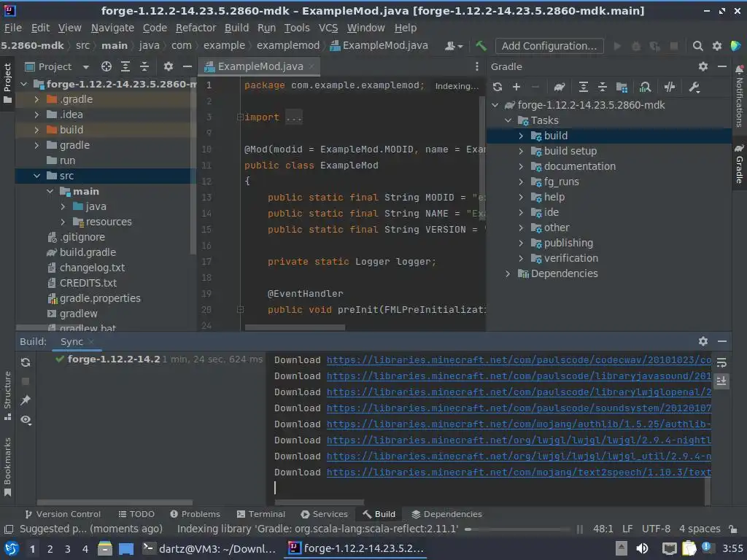This screenshot has height=560, width=747.
Task: Click build output horizontal scrollbar
Action: 320,502
